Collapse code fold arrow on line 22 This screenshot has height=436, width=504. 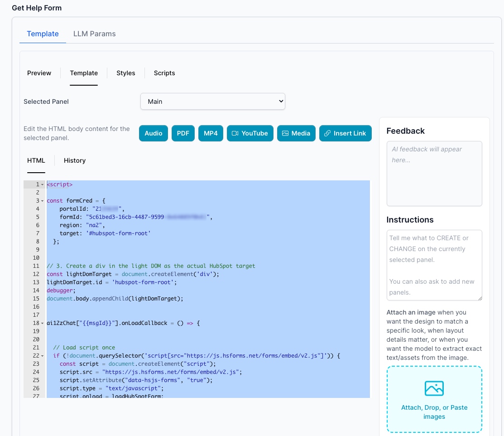click(x=43, y=356)
